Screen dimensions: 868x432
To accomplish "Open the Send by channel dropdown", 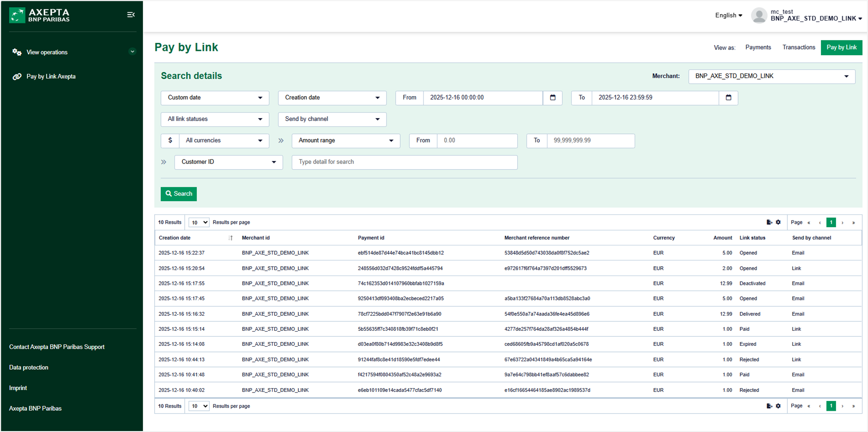I will (x=332, y=119).
